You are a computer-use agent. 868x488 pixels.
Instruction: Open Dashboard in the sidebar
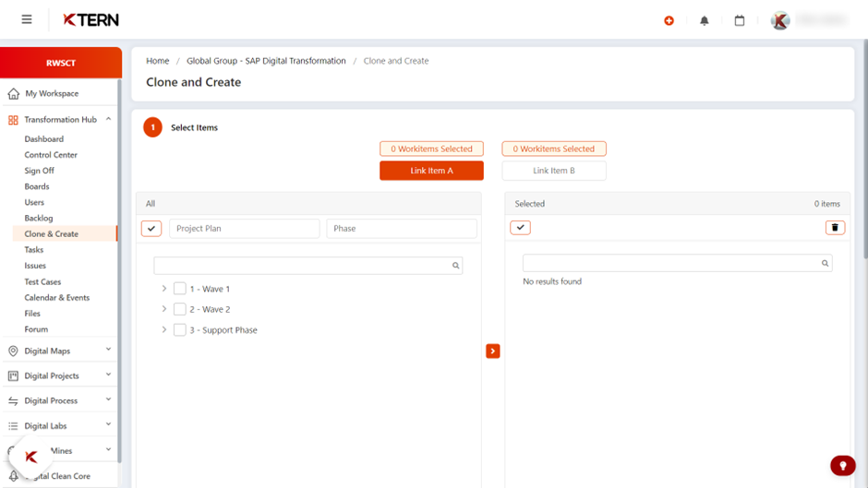coord(43,139)
